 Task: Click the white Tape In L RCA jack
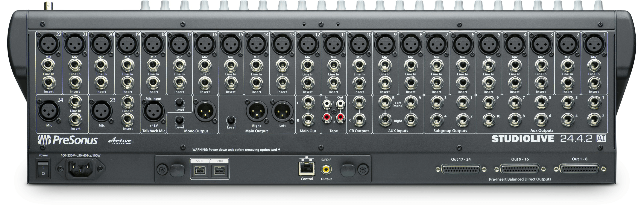pos(327,104)
